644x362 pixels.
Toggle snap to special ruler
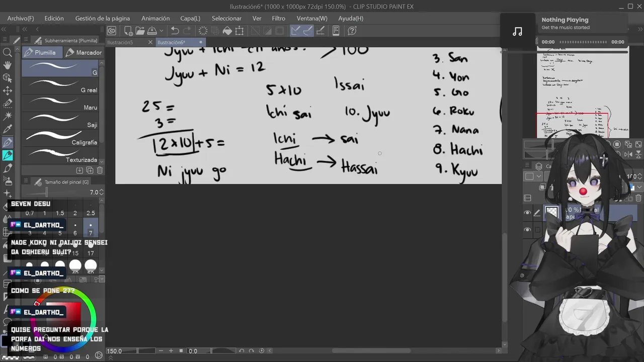(x=308, y=31)
